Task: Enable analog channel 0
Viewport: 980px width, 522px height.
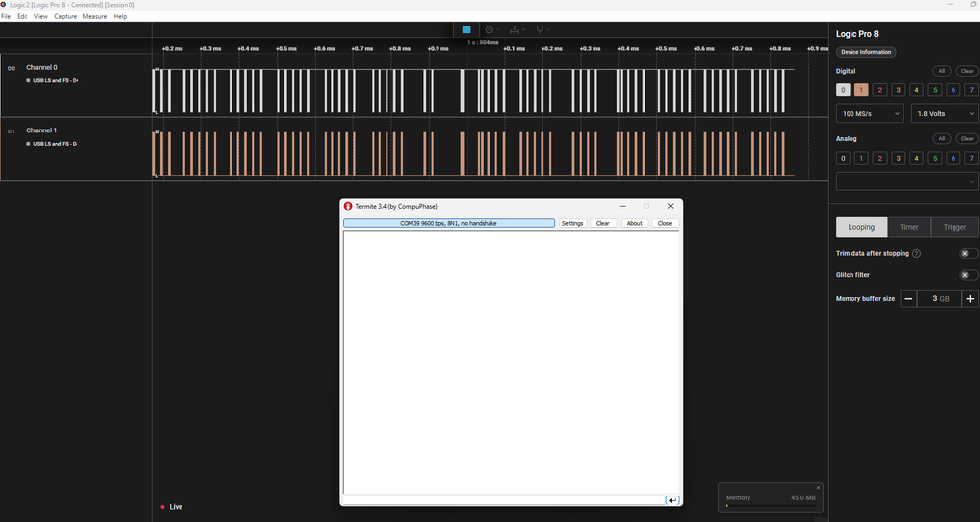Action: click(x=843, y=158)
